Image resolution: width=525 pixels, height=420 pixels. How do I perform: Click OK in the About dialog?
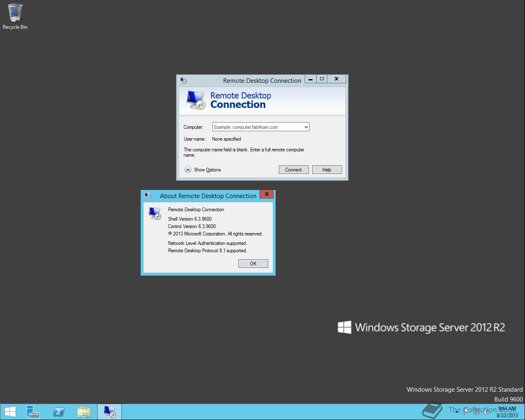253,264
